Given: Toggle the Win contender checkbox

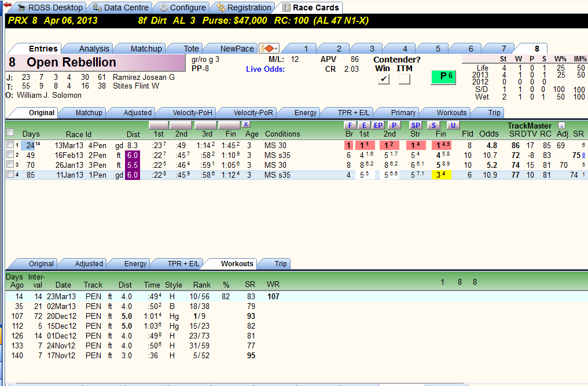Looking at the screenshot, I should point(383,79).
